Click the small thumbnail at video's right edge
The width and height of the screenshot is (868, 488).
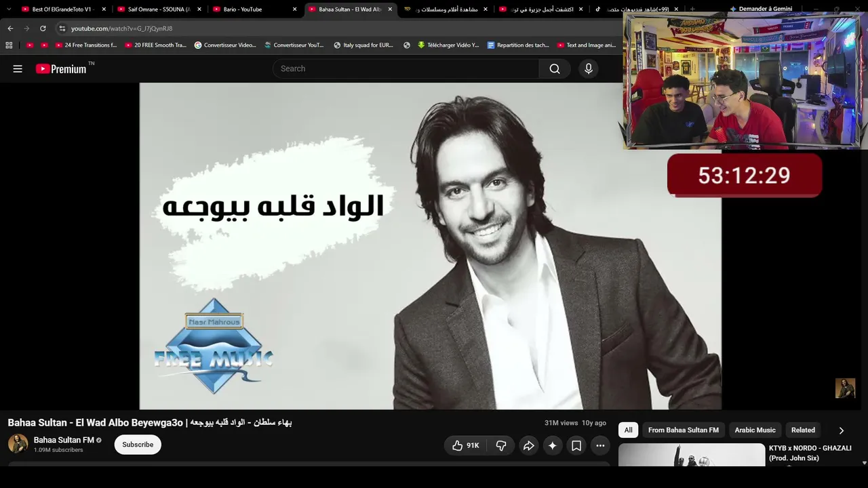[x=845, y=388]
